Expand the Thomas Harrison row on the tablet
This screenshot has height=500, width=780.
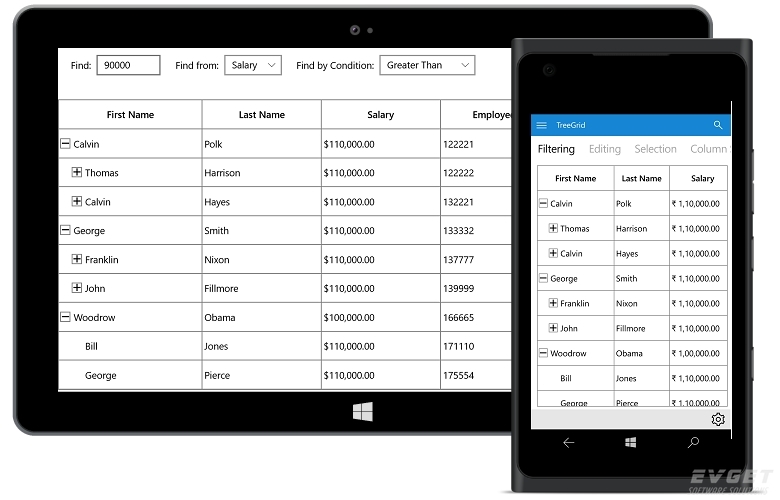(77, 173)
